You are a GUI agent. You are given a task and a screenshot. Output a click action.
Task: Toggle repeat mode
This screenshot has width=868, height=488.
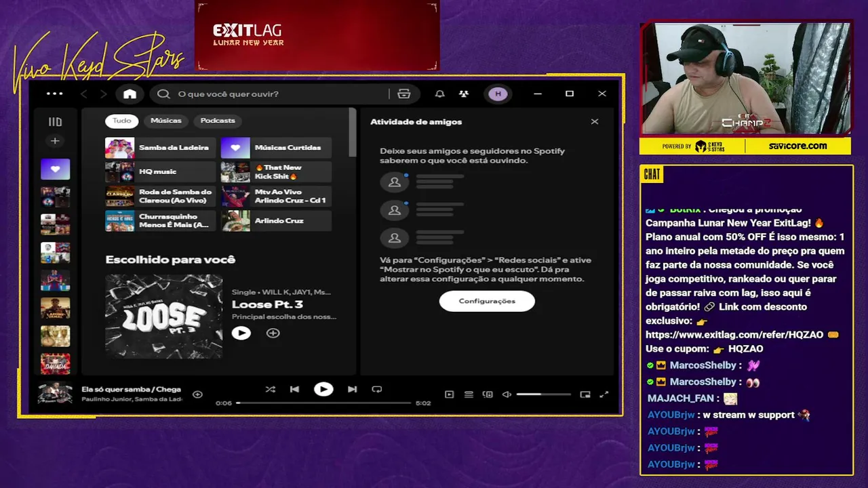[376, 389]
